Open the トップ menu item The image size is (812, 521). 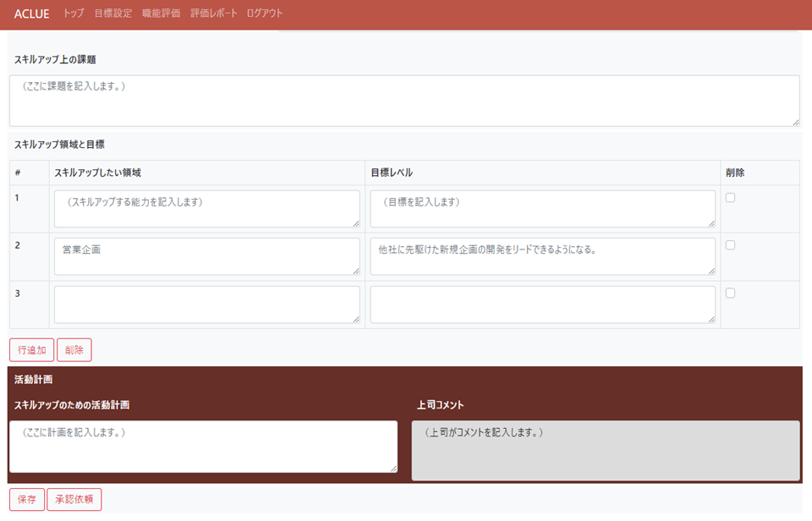point(71,14)
